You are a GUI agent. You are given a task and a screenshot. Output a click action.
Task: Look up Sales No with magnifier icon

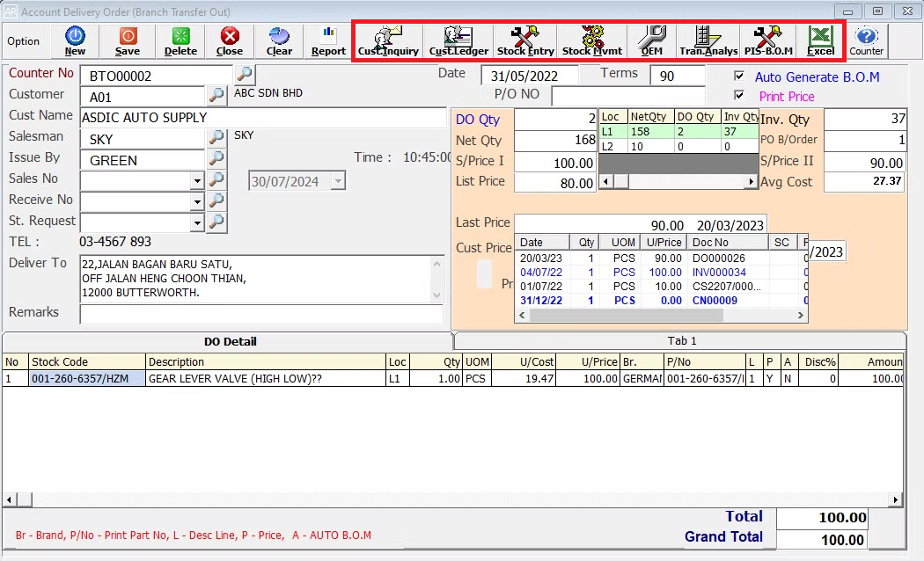click(216, 179)
